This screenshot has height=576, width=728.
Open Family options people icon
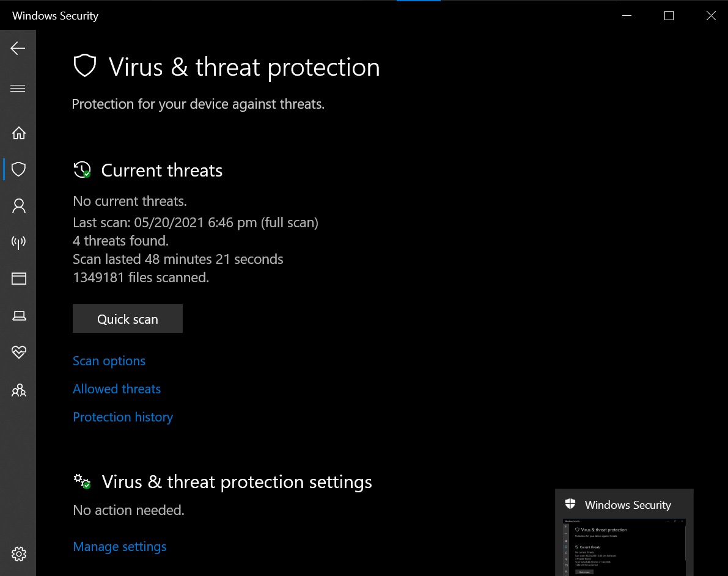click(18, 390)
